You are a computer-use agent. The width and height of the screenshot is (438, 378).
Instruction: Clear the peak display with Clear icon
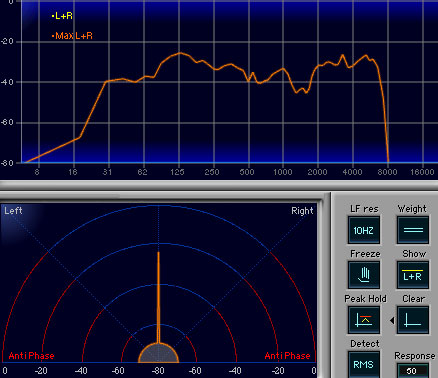tap(413, 320)
